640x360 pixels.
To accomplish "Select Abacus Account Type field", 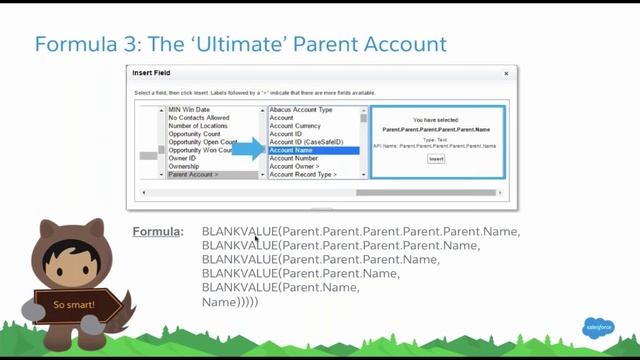I will pos(301,110).
